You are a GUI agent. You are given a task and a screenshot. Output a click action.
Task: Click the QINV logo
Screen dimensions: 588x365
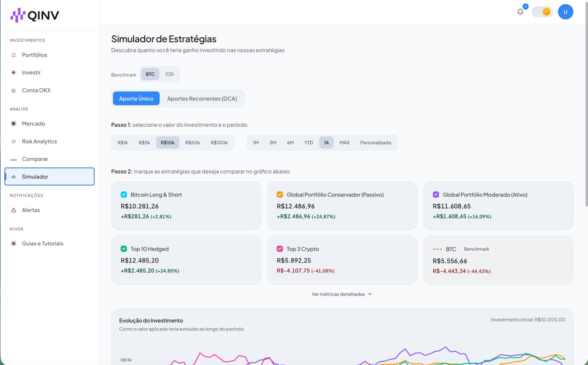pos(35,16)
